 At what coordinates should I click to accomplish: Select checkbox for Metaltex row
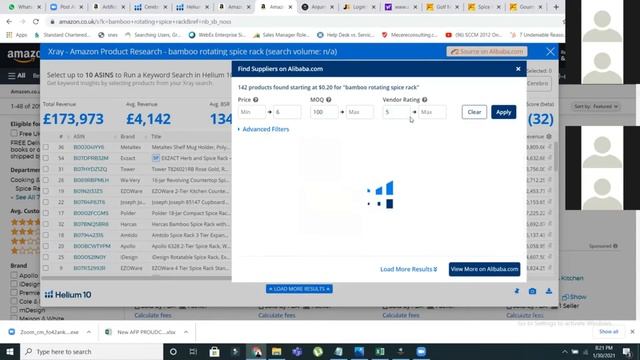coord(46,147)
